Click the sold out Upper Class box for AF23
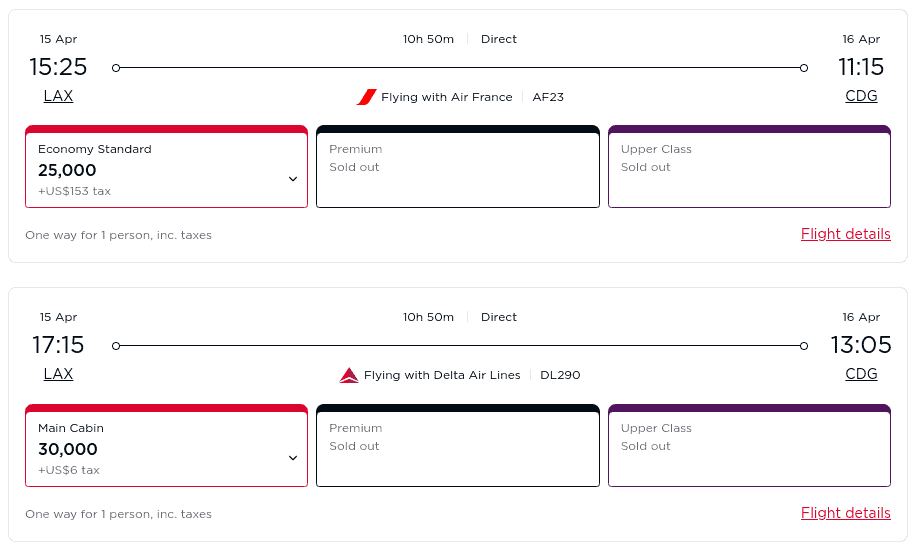This screenshot has height=552, width=917. 749,169
